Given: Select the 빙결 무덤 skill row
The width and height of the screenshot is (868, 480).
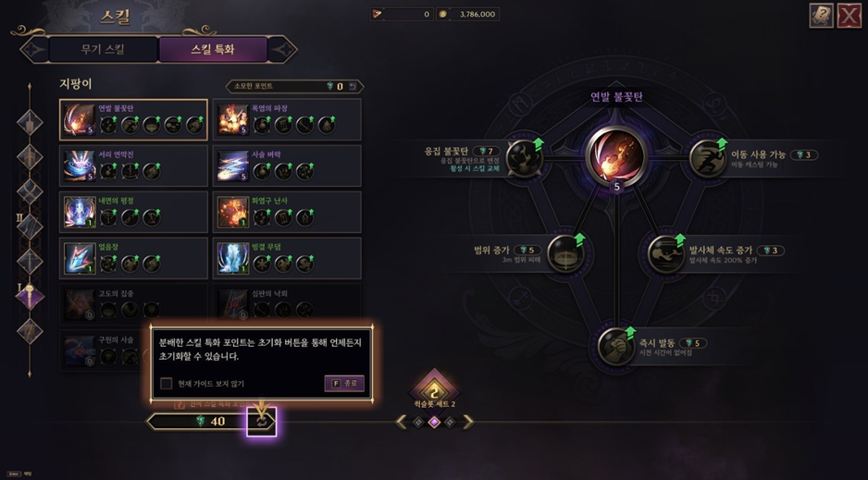Looking at the screenshot, I should click(287, 258).
